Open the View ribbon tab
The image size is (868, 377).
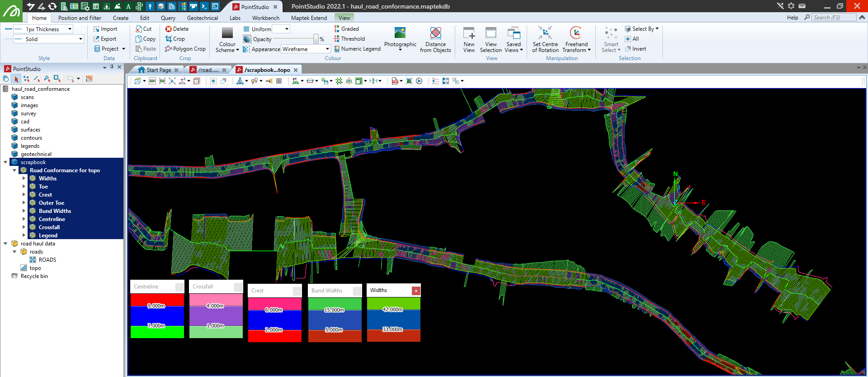pos(344,18)
